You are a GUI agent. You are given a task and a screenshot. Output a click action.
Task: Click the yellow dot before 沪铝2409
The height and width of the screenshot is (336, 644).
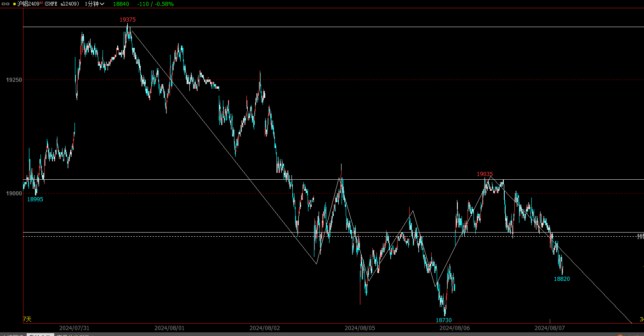(x=14, y=4)
